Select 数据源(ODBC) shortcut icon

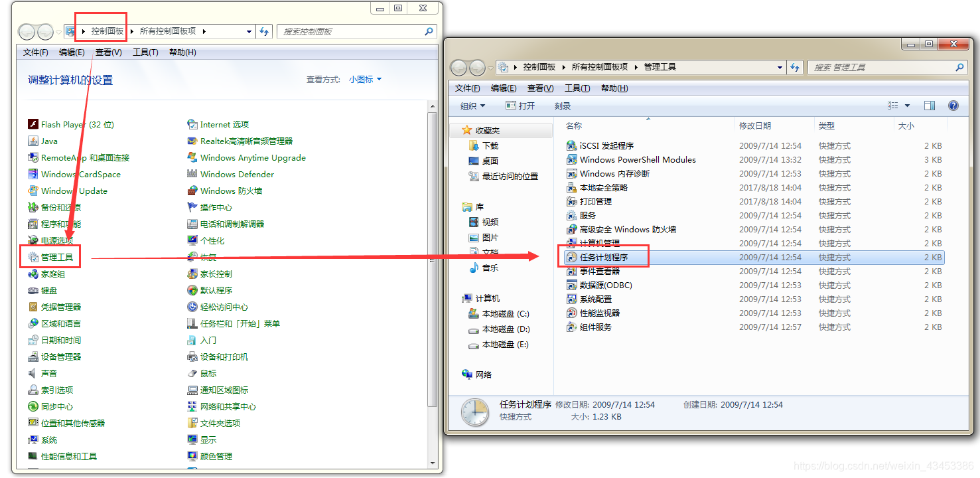tap(571, 285)
